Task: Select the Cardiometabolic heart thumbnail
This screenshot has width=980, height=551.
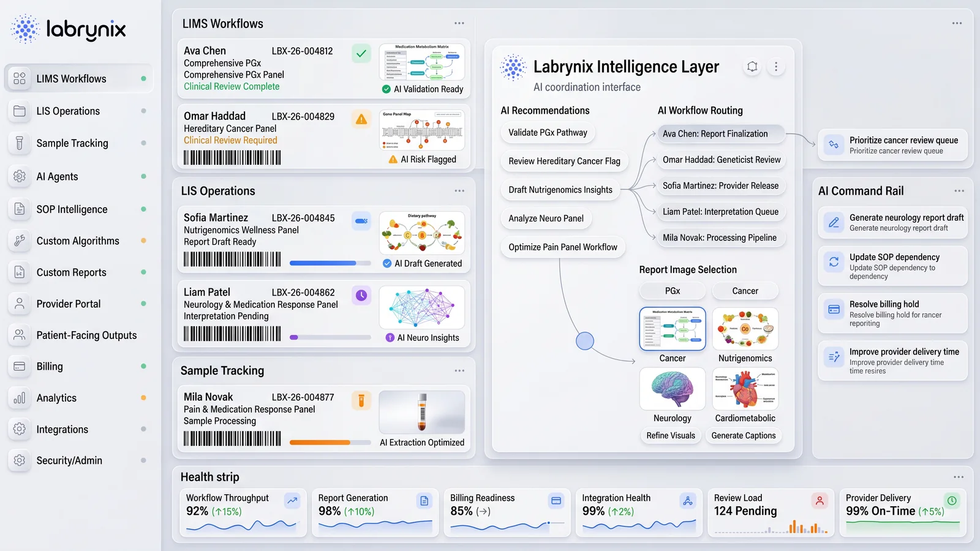Action: 745,389
